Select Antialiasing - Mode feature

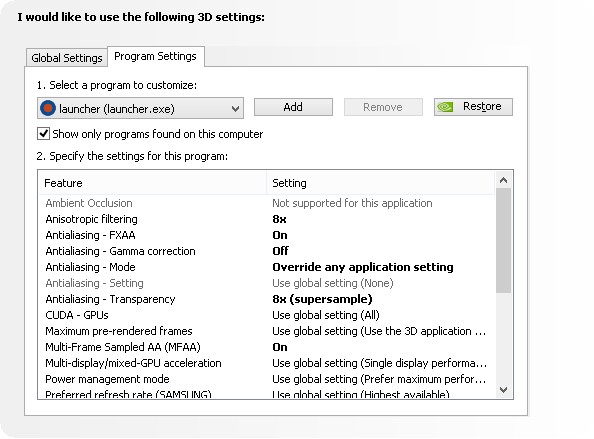[x=90, y=267]
